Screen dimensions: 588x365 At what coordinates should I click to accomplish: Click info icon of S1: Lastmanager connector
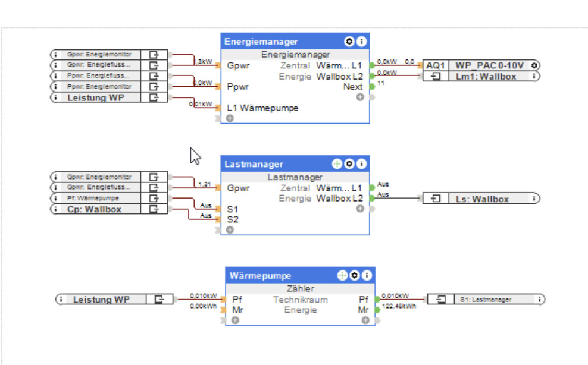click(539, 300)
